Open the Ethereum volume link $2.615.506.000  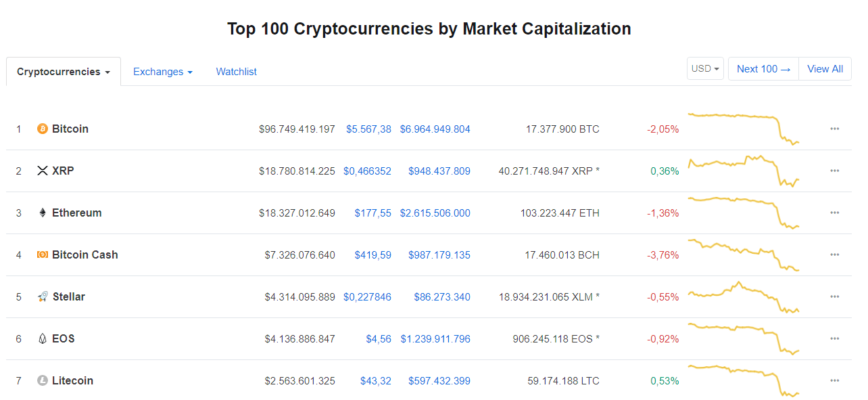pyautogui.click(x=435, y=213)
